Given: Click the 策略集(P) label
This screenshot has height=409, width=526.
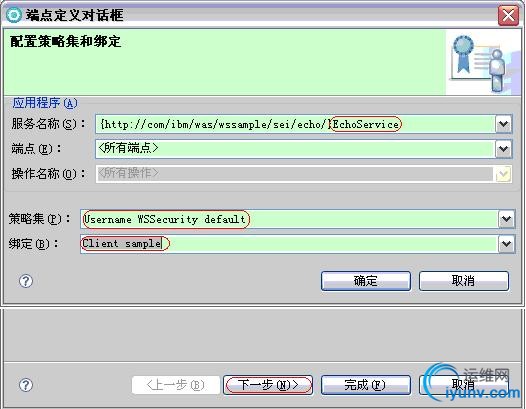Looking at the screenshot, I should (40, 219).
